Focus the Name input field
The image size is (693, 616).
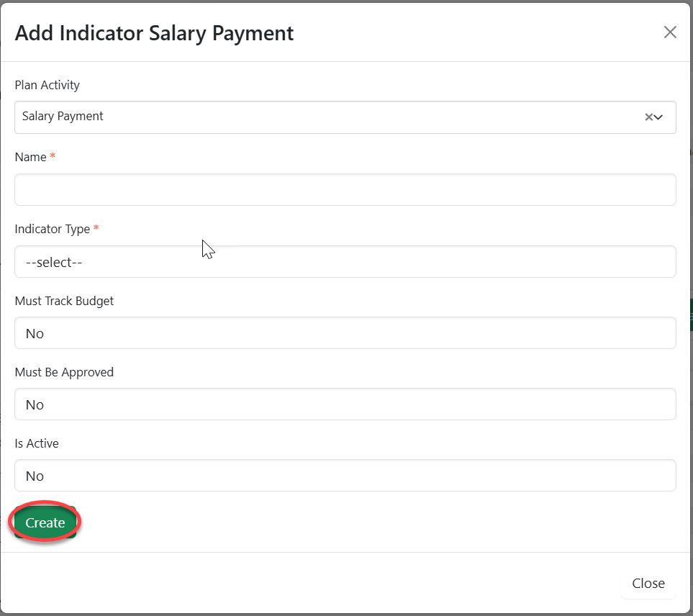click(x=345, y=190)
